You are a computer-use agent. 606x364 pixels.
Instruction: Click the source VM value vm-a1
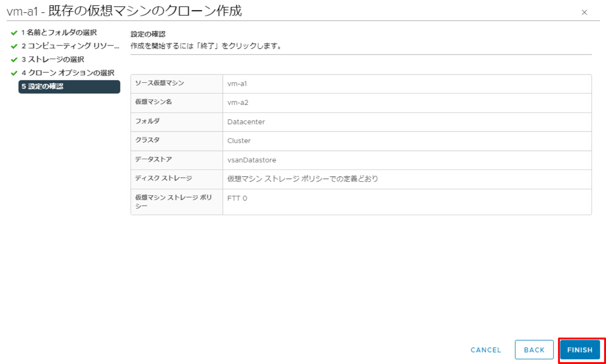237,84
